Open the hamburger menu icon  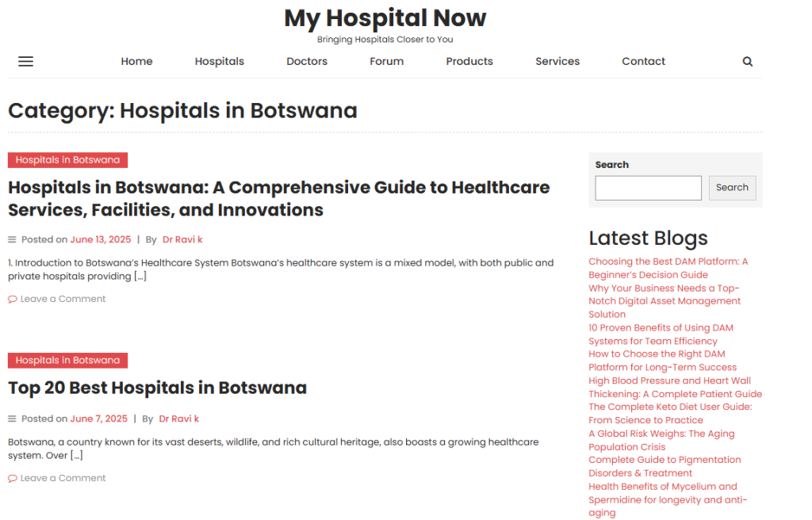26,62
